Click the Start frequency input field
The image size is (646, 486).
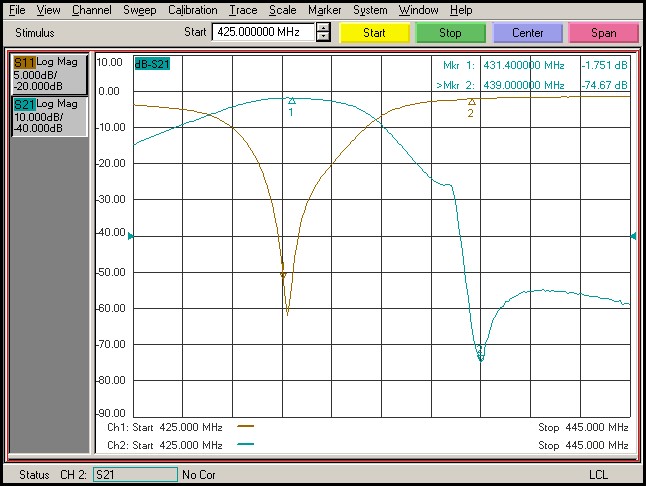pos(263,32)
